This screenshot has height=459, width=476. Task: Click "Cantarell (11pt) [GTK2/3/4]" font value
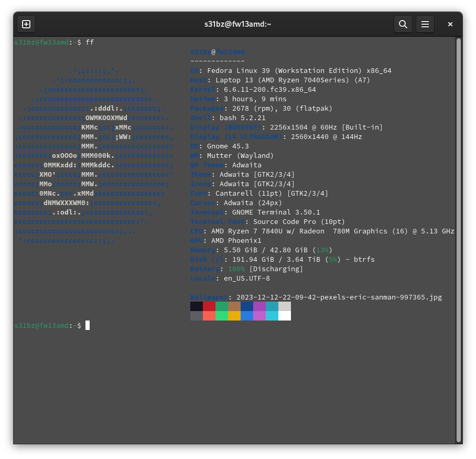(x=272, y=193)
